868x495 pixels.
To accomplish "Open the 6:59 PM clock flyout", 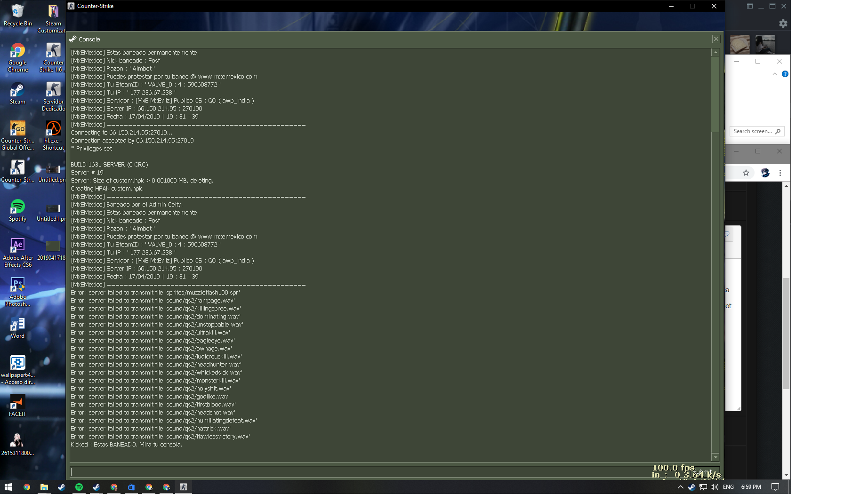I will [x=751, y=487].
